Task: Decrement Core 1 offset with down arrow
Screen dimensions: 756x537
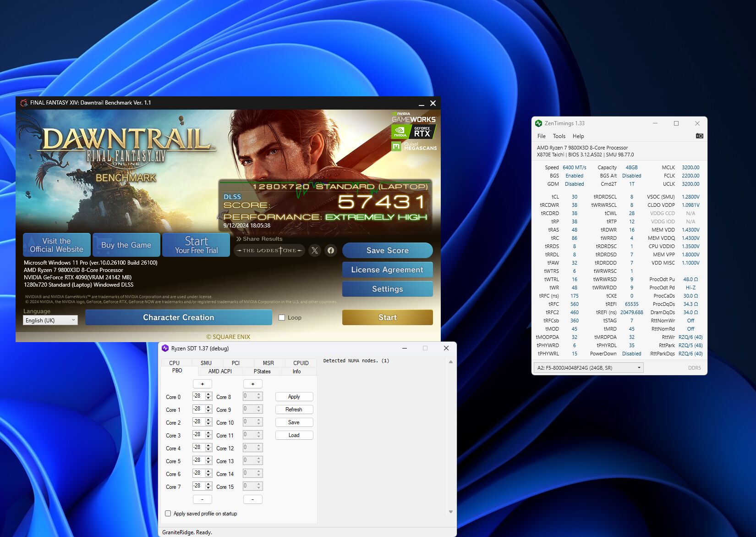Action: pyautogui.click(x=208, y=411)
